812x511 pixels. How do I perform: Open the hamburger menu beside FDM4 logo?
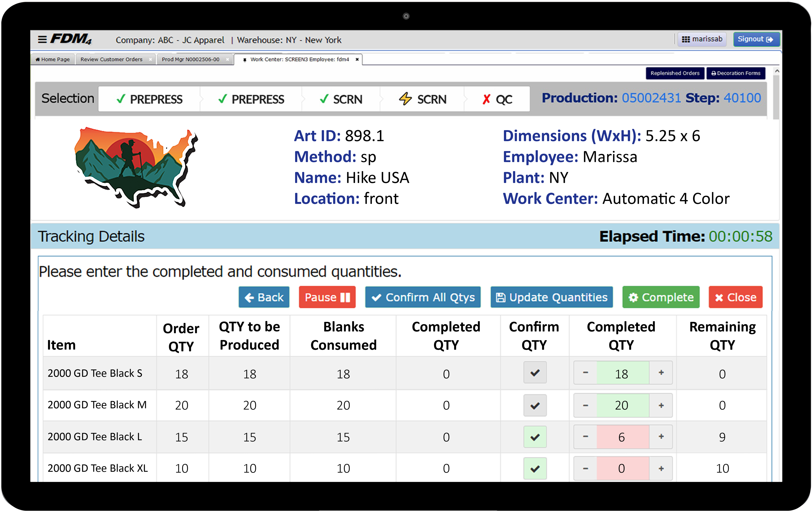pos(42,39)
